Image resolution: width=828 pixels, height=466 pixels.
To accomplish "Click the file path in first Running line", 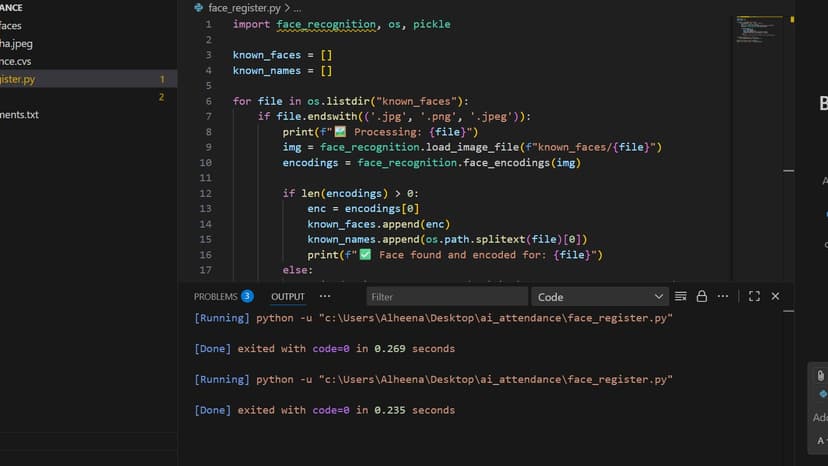I will point(495,318).
